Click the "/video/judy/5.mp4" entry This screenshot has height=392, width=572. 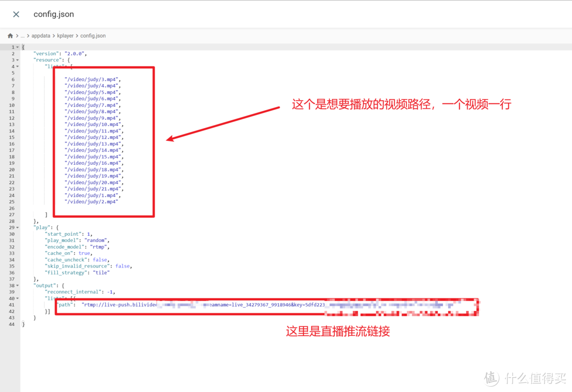[93, 92]
